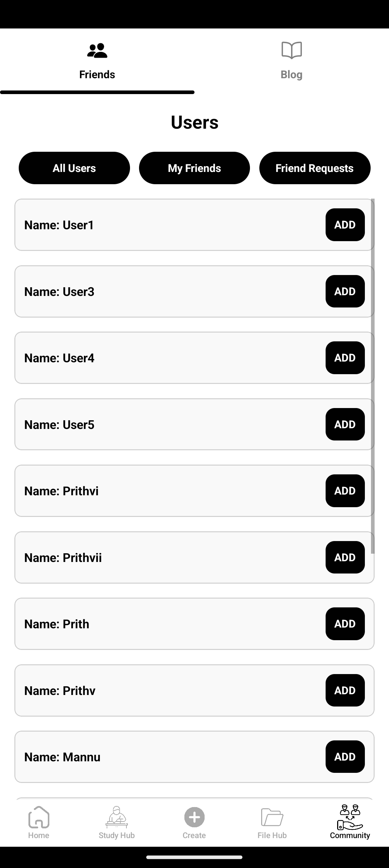Add Prithvi as a friend
This screenshot has height=868, width=389.
[x=345, y=491]
